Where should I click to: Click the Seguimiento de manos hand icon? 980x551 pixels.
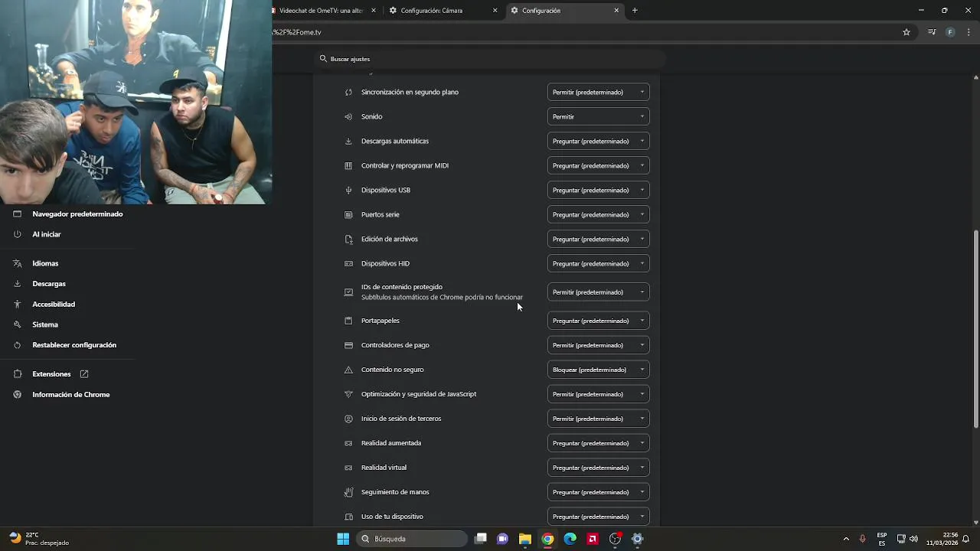tap(348, 492)
